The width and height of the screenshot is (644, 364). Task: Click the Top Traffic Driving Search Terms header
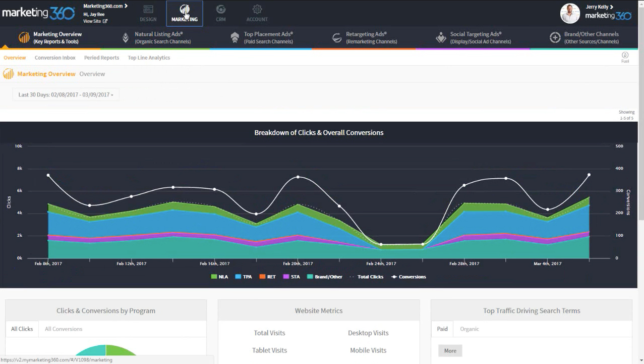click(532, 310)
